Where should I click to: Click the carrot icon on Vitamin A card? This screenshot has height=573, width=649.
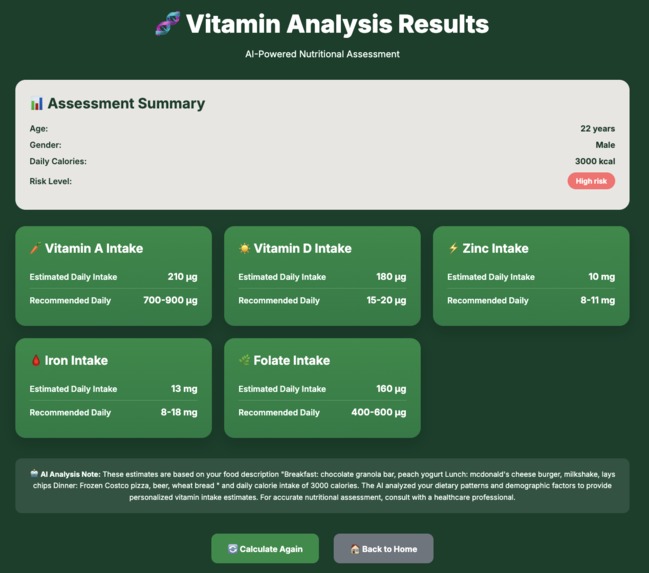(35, 248)
